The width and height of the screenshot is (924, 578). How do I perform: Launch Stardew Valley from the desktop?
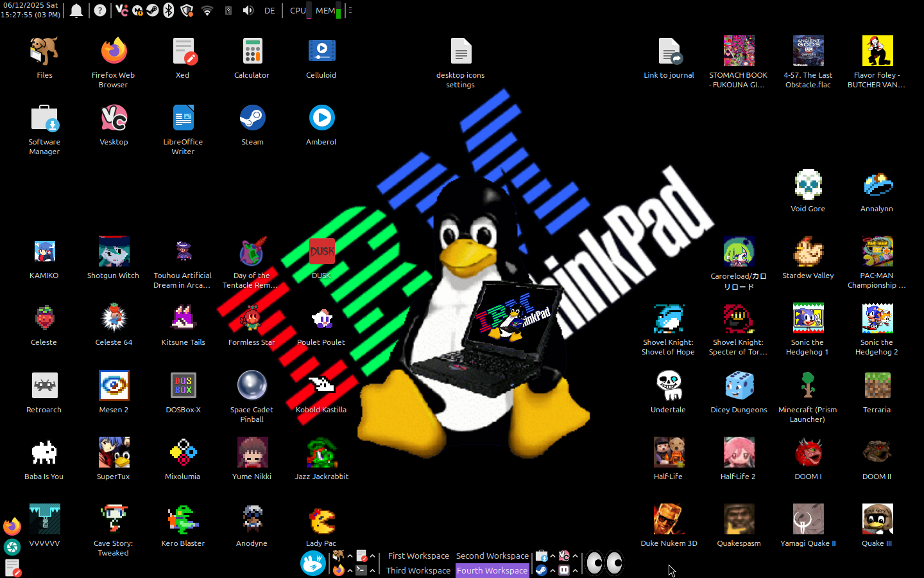(x=808, y=252)
